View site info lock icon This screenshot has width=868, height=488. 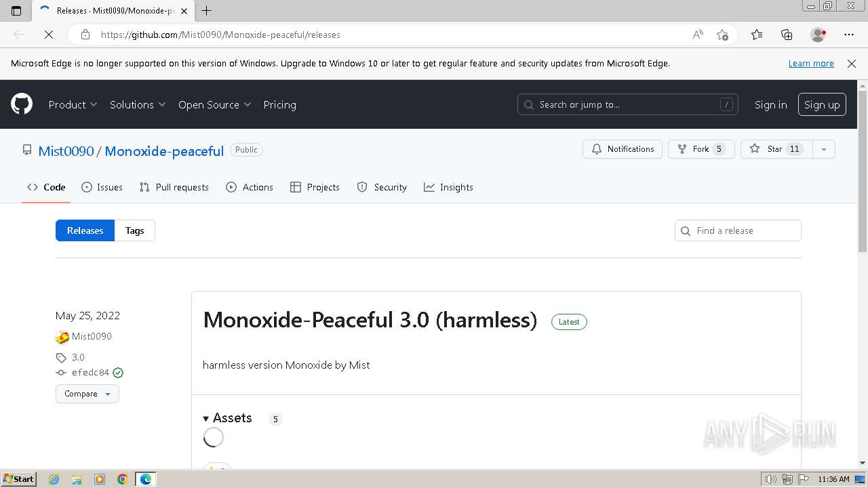85,35
